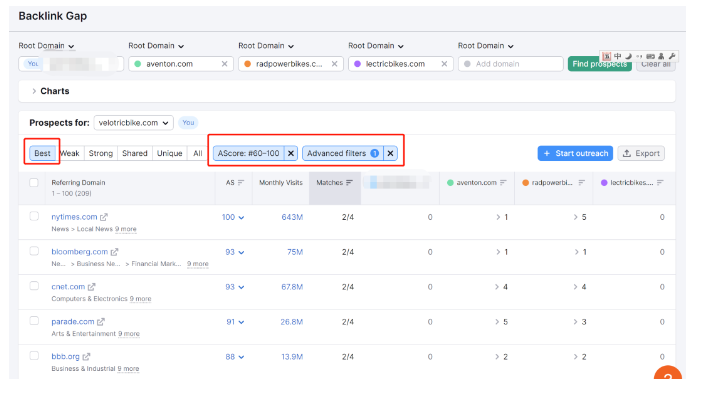Image resolution: width=723 pixels, height=403 pixels.
Task: Click Clear all button
Action: coord(656,64)
